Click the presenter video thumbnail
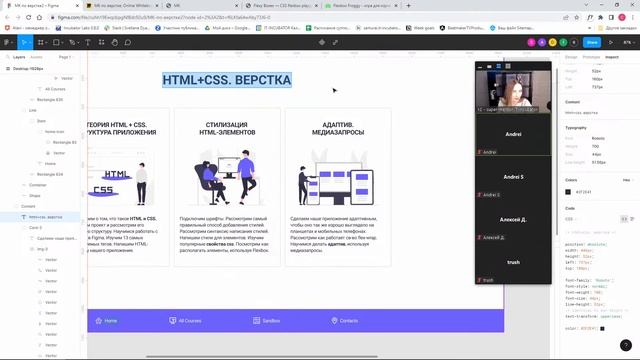Image resolution: width=640 pixels, height=360 pixels. 513,92
